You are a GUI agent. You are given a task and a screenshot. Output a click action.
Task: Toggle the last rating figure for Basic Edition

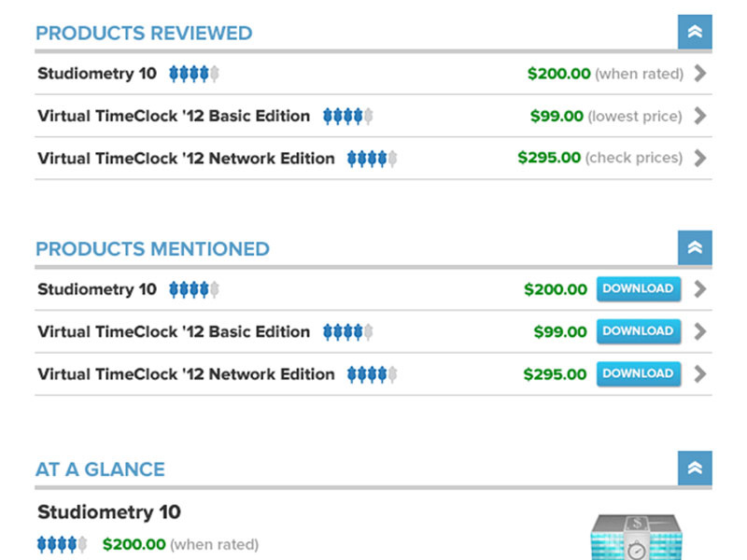click(368, 331)
